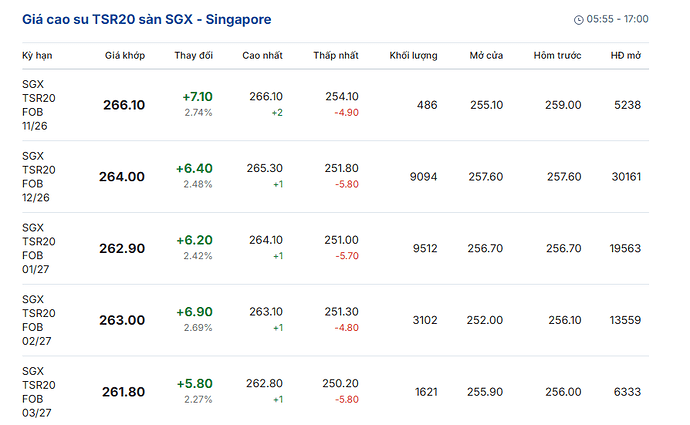The height and width of the screenshot is (425, 690).
Task: Click the open interest value 5238
Action: point(628,105)
